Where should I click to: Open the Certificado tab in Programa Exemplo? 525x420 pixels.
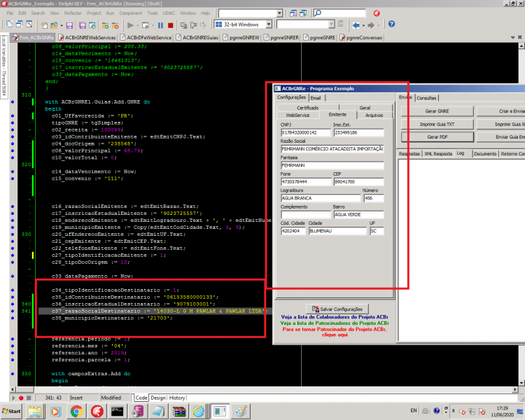308,108
